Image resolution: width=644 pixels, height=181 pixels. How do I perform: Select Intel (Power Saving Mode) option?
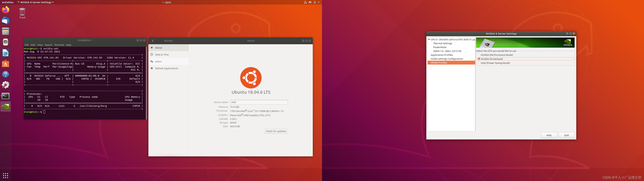tap(479, 63)
